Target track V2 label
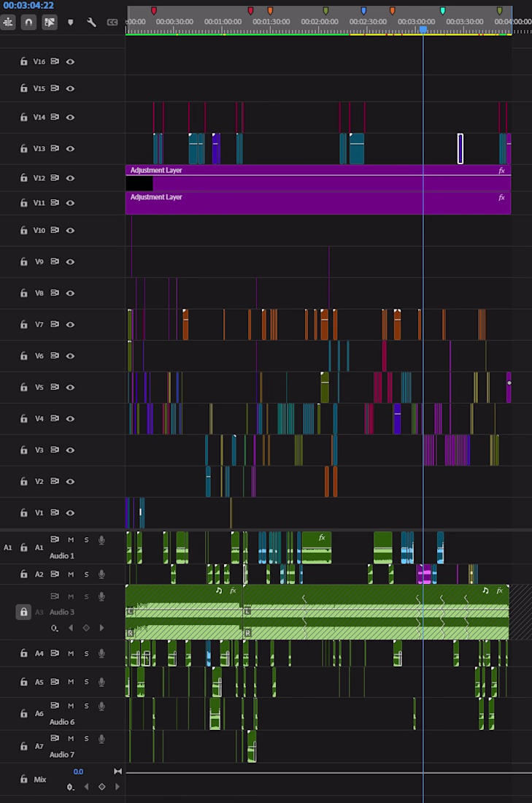This screenshot has width=532, height=803. [x=39, y=481]
